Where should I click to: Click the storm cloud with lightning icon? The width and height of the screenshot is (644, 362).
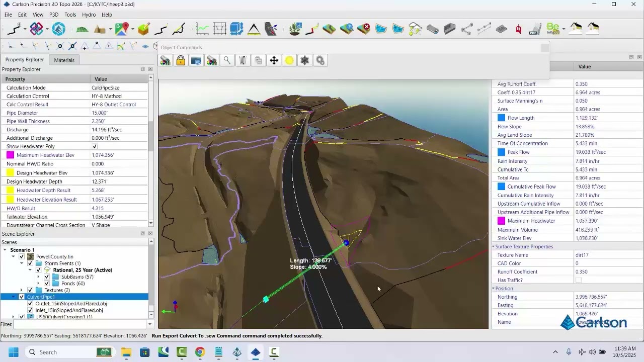click(x=415, y=29)
